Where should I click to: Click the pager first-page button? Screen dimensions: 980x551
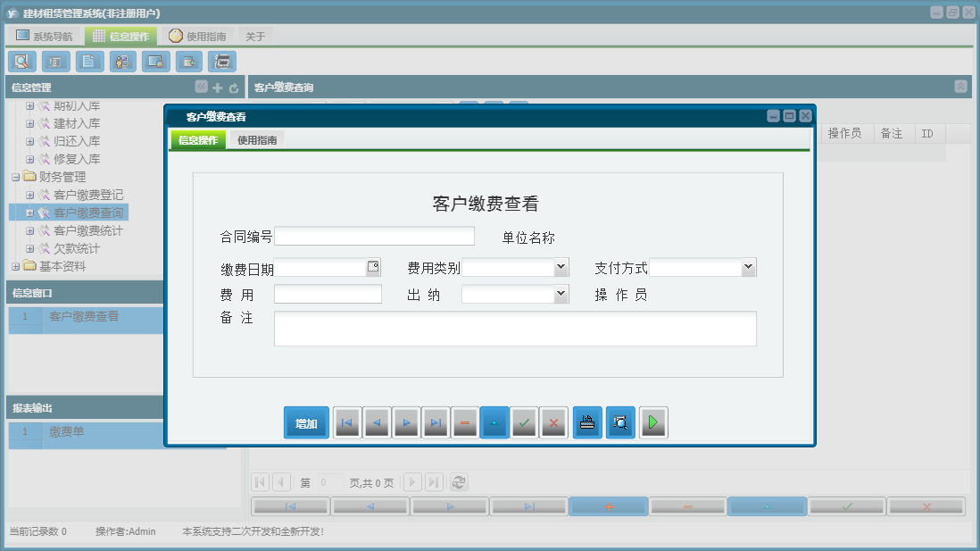point(260,482)
